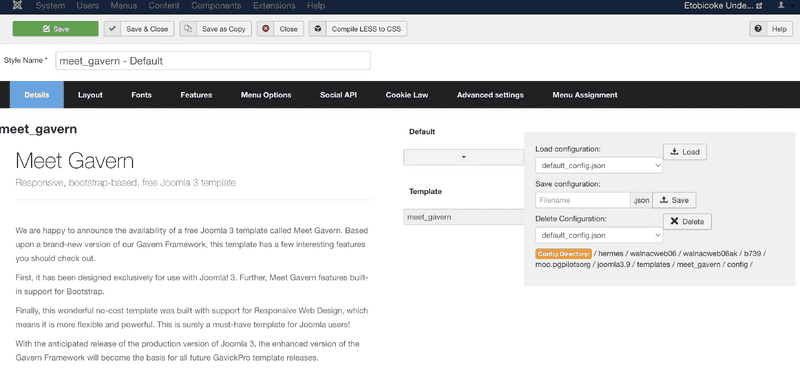Click the red Close icon button
Screen dimensions: 800x381
(265, 29)
